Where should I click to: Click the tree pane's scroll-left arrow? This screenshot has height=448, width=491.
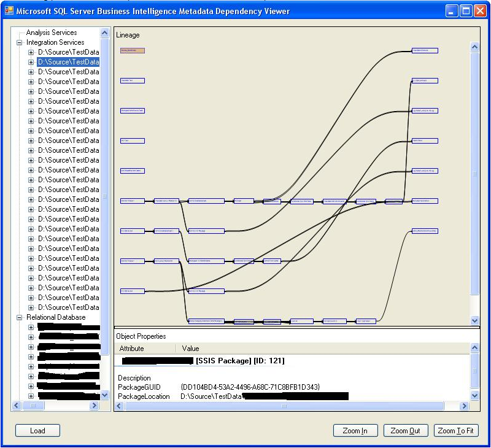coord(17,406)
